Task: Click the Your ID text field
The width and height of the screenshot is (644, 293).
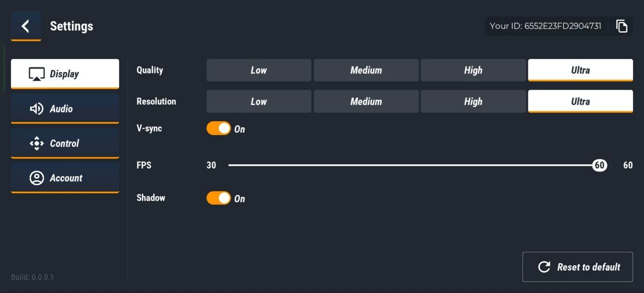Action: click(545, 26)
